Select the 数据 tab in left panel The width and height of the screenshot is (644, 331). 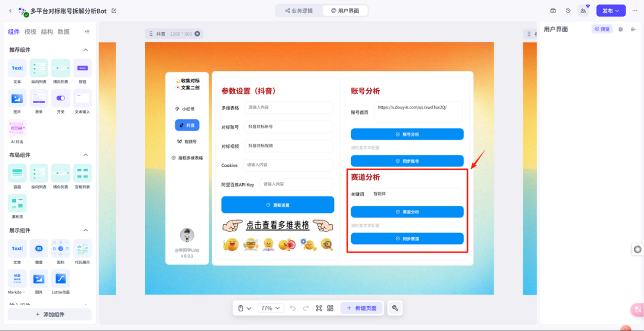(64, 32)
